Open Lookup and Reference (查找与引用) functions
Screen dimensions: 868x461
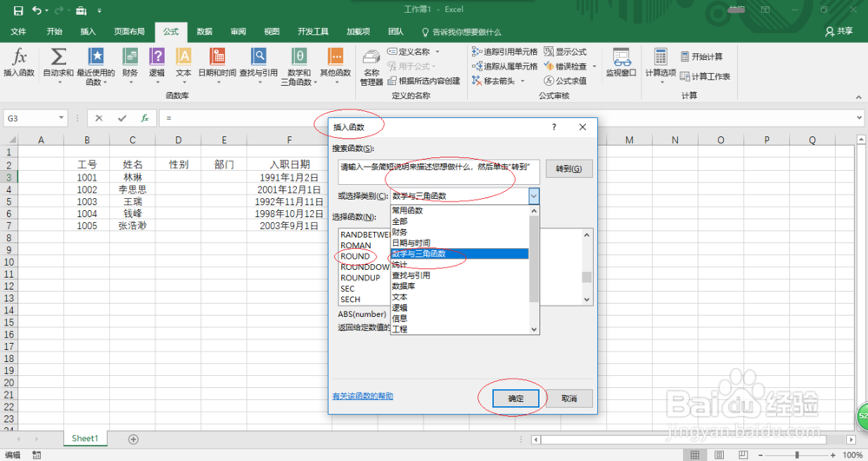(259, 65)
